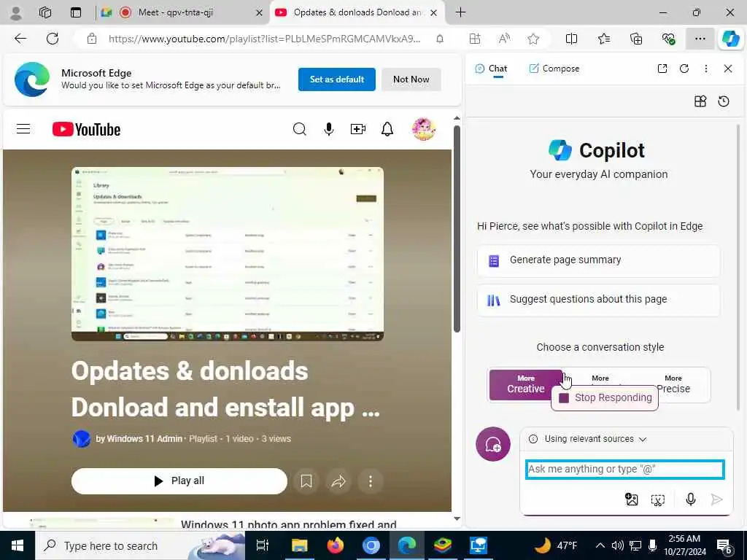
Task: Click the notification bell in address bar
Action: pos(440,39)
